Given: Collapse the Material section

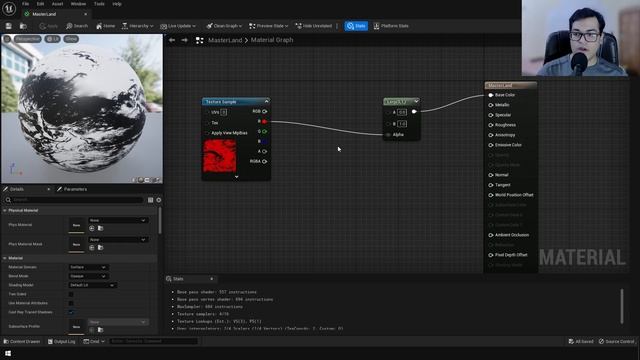Looking at the screenshot, I should click(x=5, y=258).
